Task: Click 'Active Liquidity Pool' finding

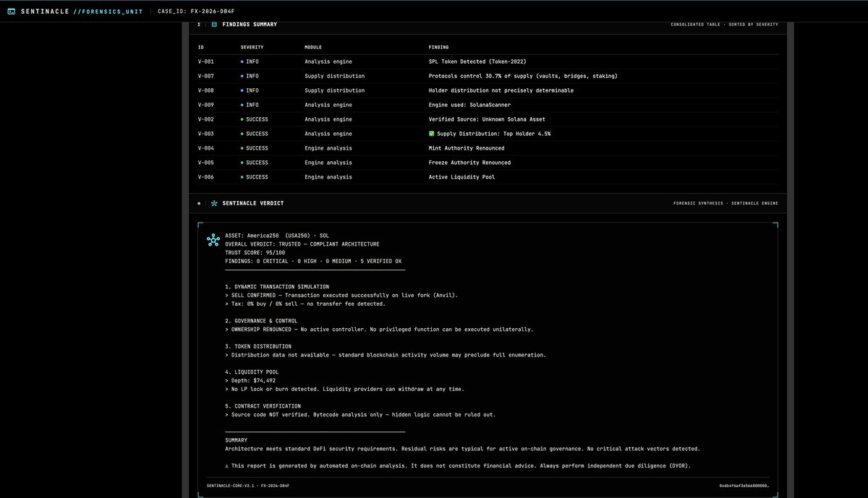Action: (461, 177)
